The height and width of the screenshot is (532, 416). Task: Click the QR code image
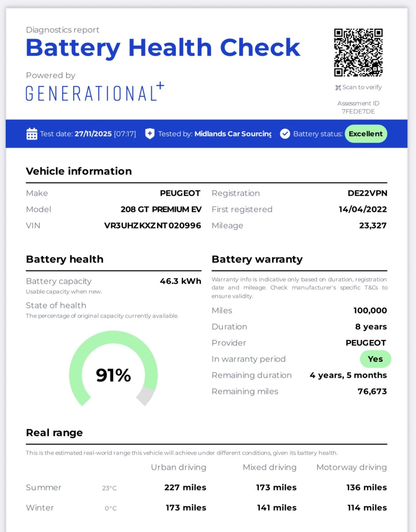[x=358, y=53]
